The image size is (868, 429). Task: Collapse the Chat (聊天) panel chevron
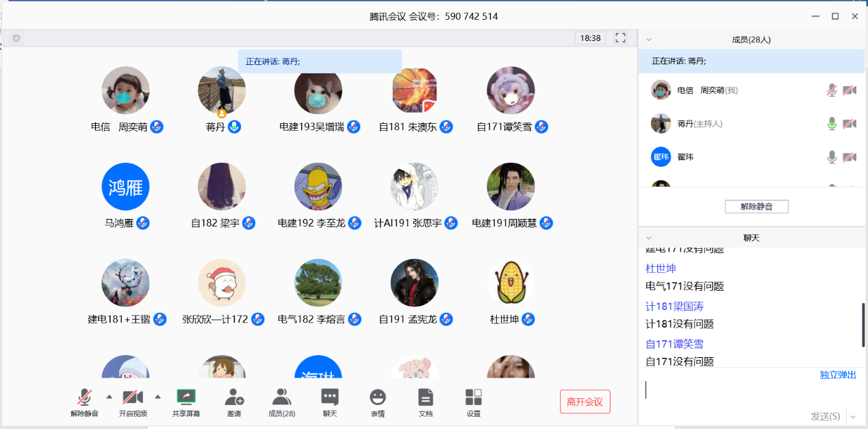[x=649, y=238]
